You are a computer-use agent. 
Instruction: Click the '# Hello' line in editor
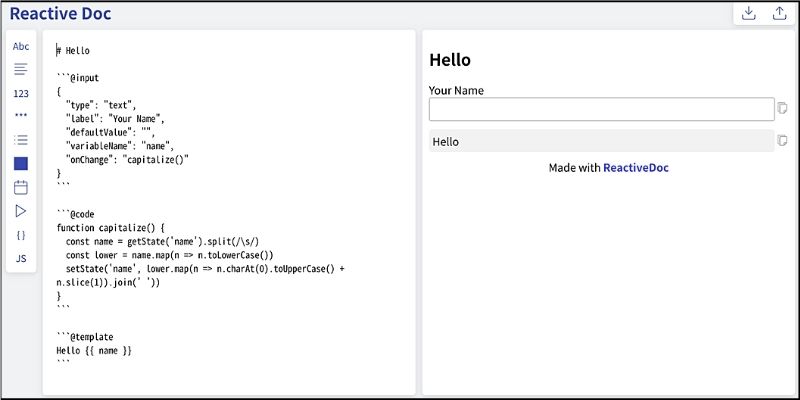pyautogui.click(x=74, y=50)
